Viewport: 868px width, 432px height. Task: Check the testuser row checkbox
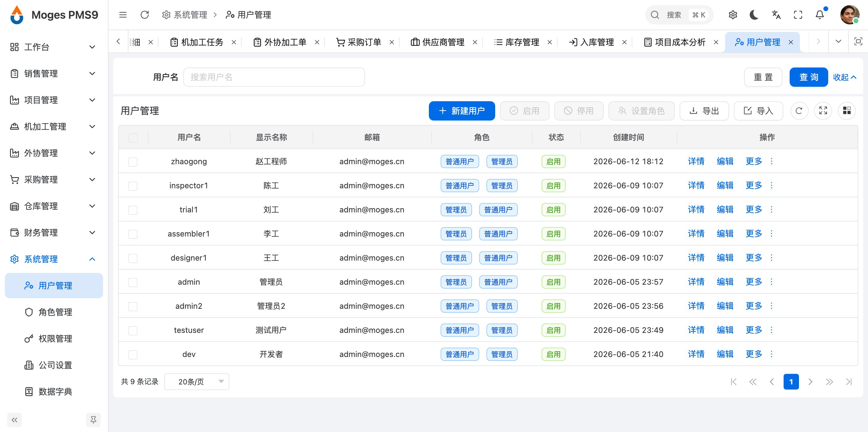point(133,330)
